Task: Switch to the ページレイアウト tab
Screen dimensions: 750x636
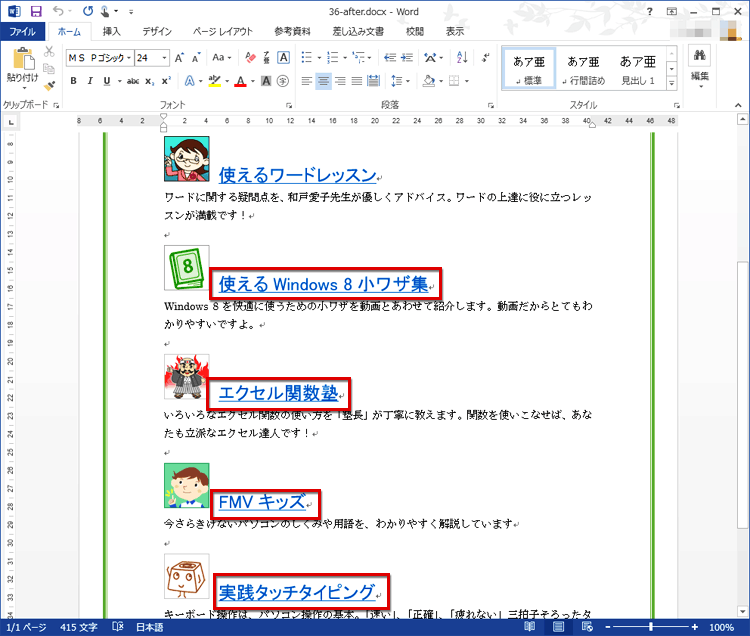Action: tap(222, 32)
